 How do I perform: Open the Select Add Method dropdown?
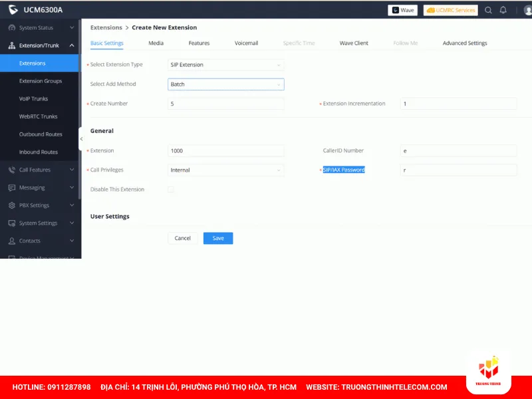pyautogui.click(x=226, y=84)
